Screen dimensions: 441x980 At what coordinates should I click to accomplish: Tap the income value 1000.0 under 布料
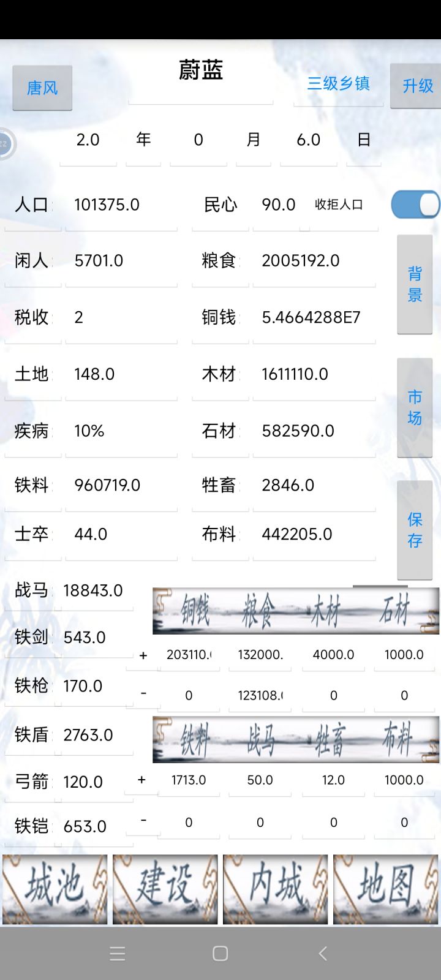tap(404, 780)
